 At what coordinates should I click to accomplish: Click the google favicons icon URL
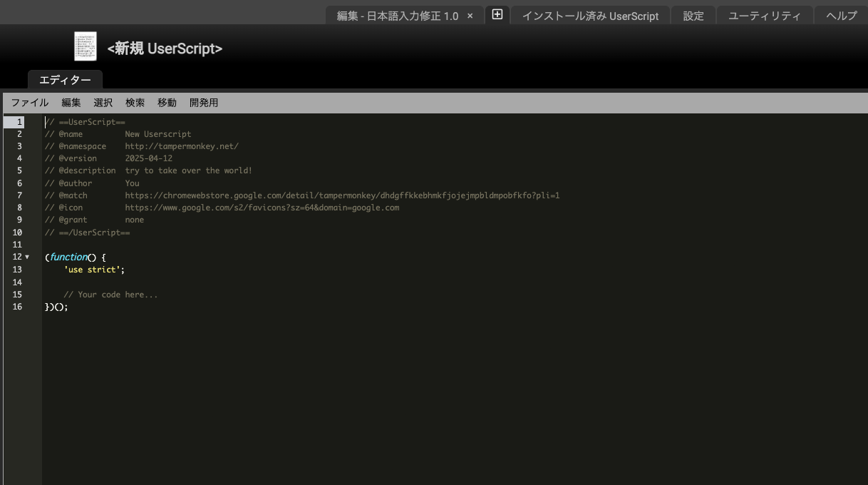pos(262,208)
